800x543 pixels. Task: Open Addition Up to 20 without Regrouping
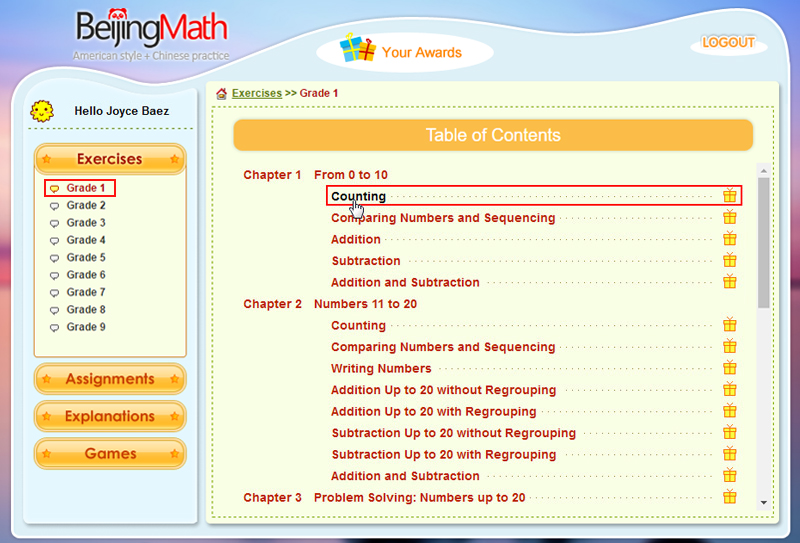[443, 390]
